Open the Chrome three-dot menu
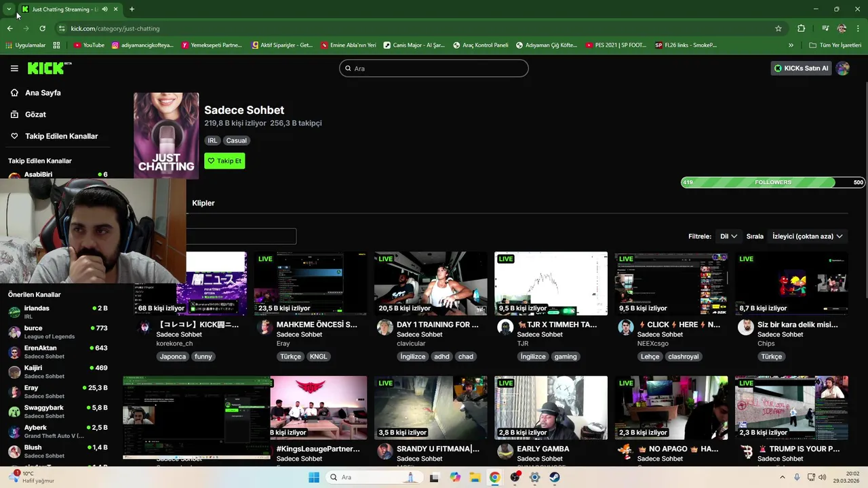 (x=859, y=28)
